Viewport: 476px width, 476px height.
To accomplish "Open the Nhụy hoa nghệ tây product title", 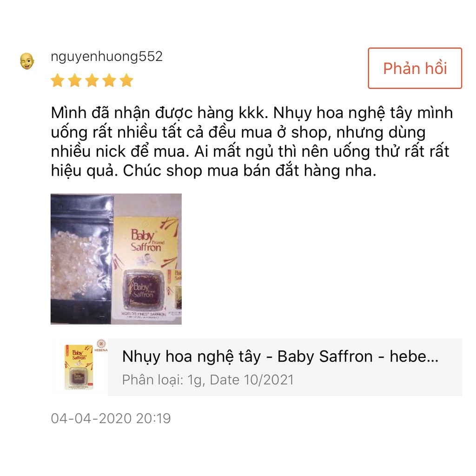I will tap(280, 357).
